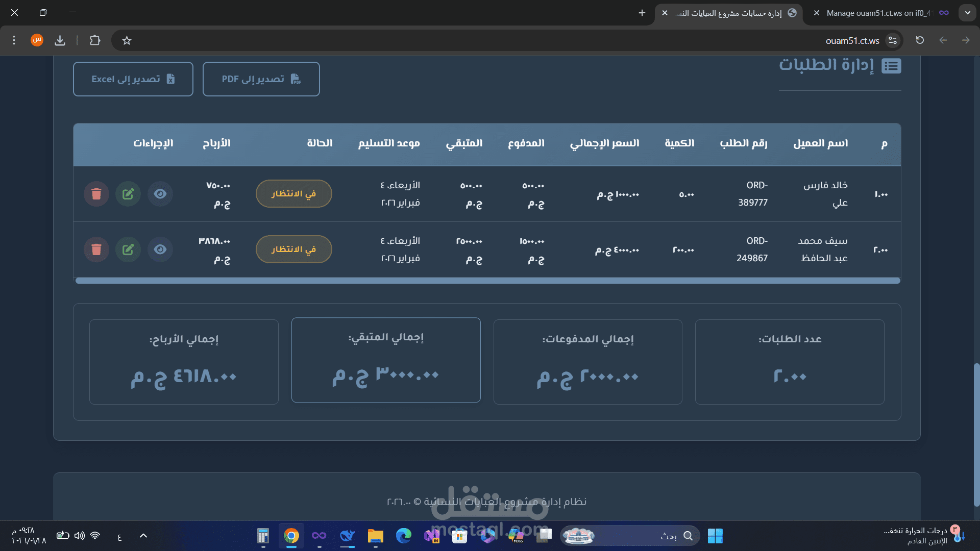The width and height of the screenshot is (980, 551).
Task: Bookmark this page with the star icon
Action: click(x=127, y=40)
